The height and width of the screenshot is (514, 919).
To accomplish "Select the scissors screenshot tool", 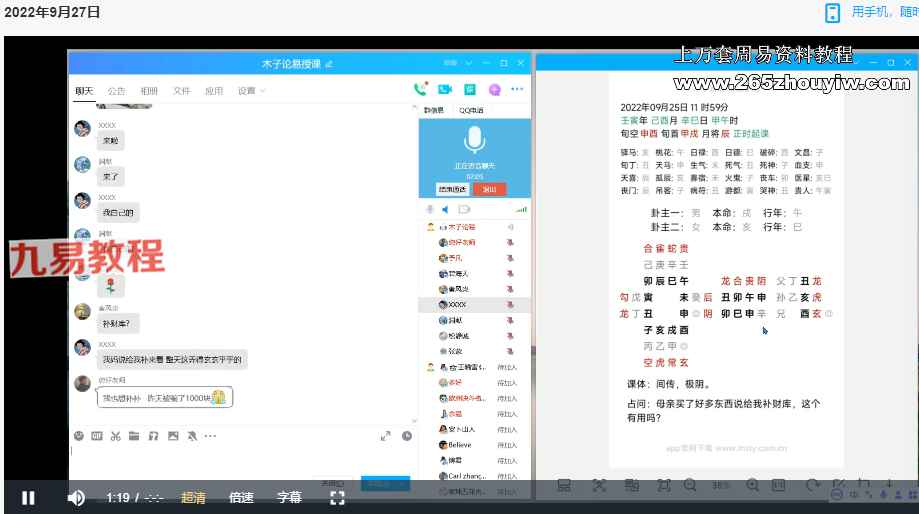I will [116, 436].
